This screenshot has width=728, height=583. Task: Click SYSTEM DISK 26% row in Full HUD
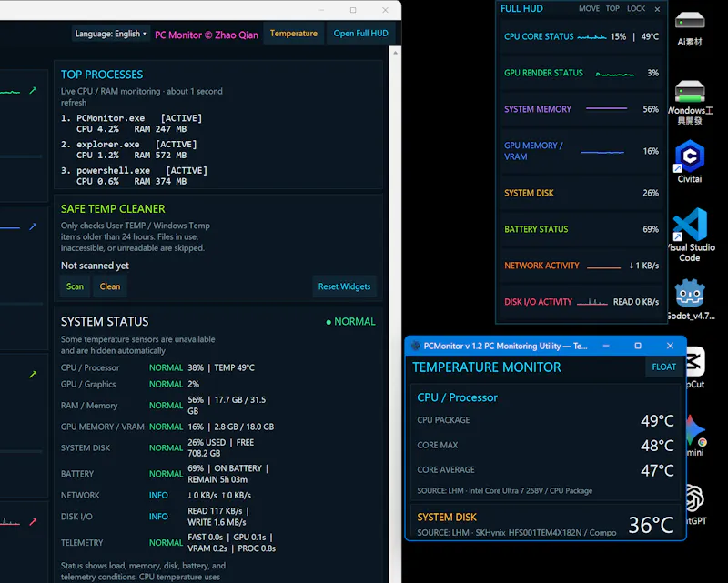(x=581, y=193)
